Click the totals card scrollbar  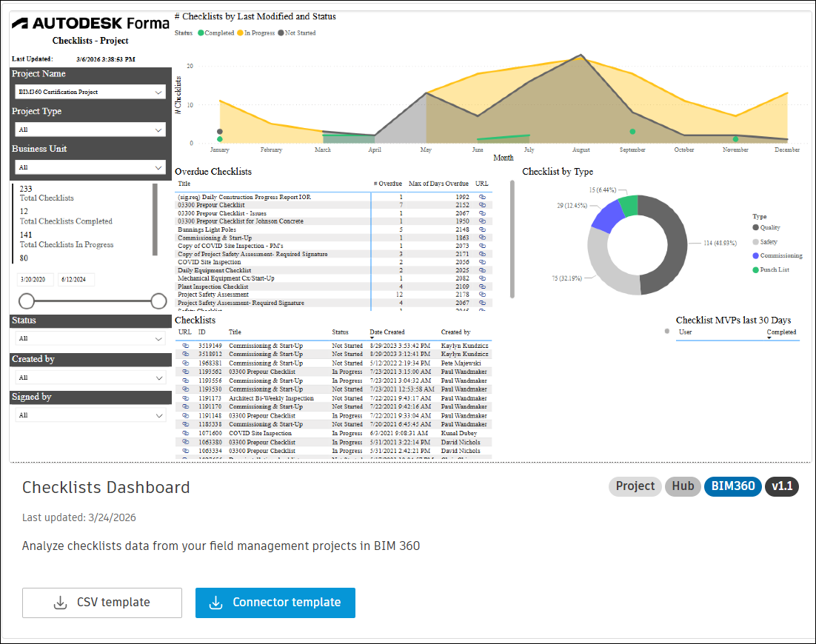155,220
